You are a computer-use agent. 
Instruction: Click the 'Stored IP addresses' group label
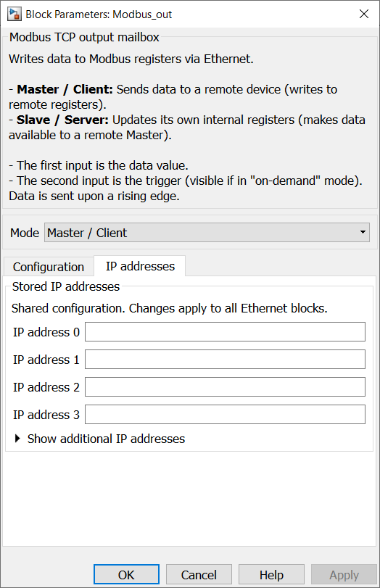point(66,286)
